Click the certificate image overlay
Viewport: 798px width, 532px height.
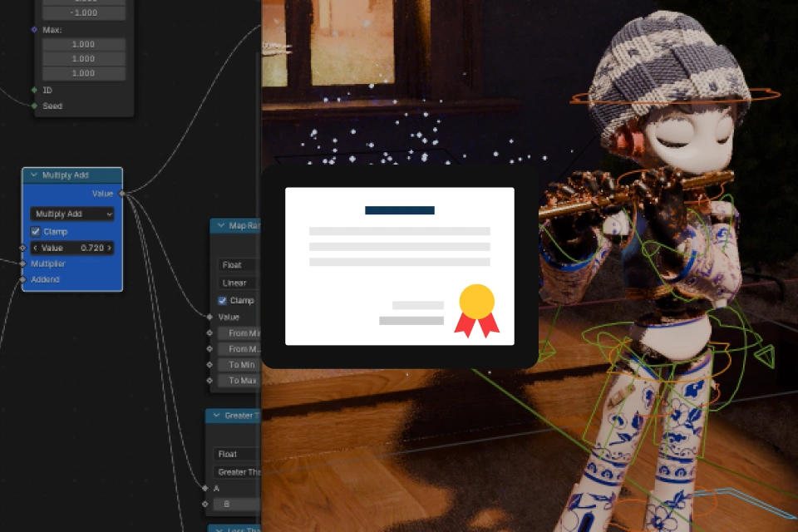tap(400, 266)
